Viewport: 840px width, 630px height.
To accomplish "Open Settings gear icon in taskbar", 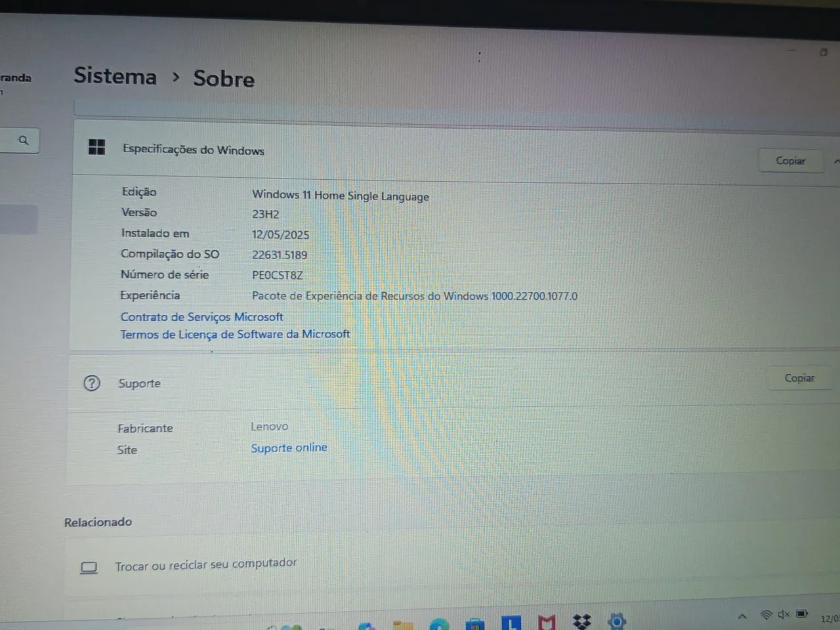I will click(x=617, y=621).
